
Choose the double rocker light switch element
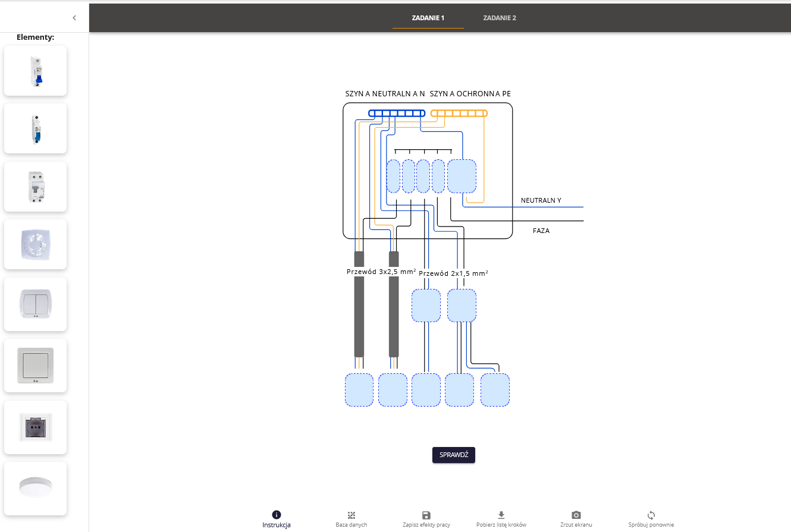click(36, 304)
